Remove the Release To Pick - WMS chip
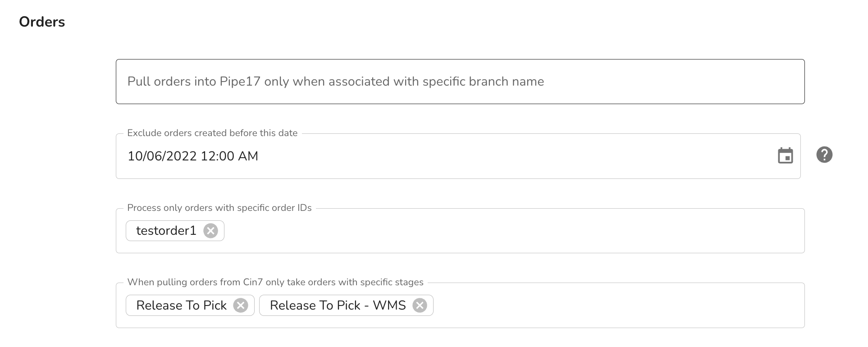 420,306
